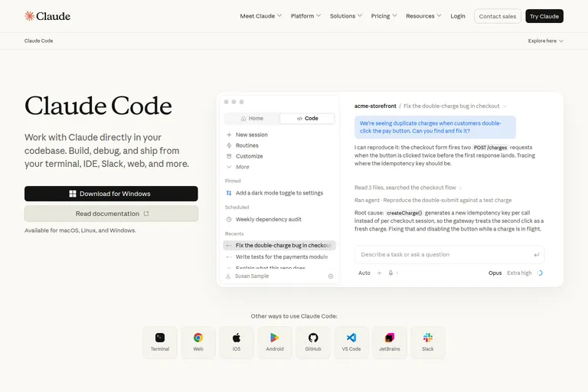This screenshot has height=392, width=588.
Task: Open the Explore here dropdown
Action: (x=546, y=41)
